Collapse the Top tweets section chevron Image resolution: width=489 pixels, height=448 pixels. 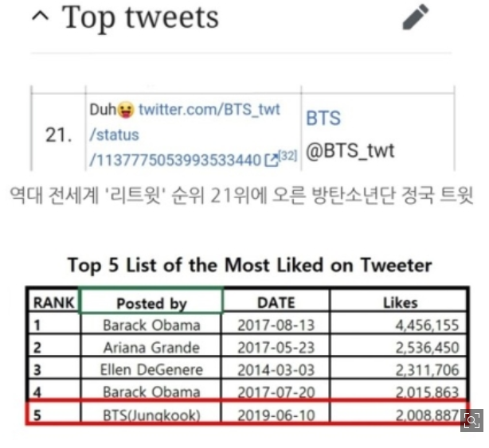pos(41,17)
